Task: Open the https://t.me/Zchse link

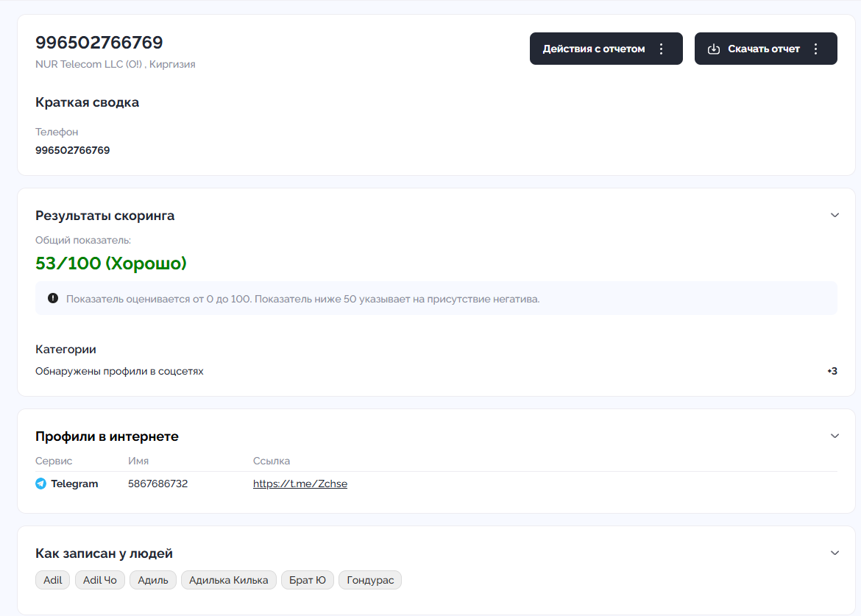Action: [300, 484]
